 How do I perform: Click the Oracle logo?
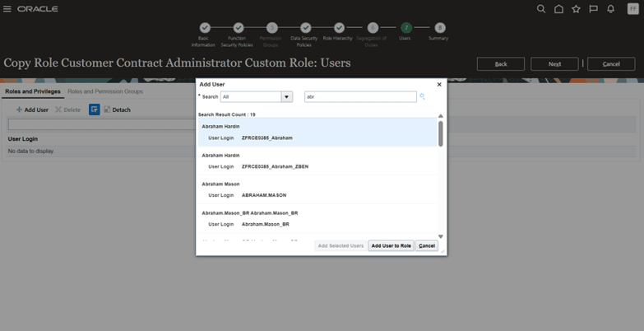coord(37,8)
